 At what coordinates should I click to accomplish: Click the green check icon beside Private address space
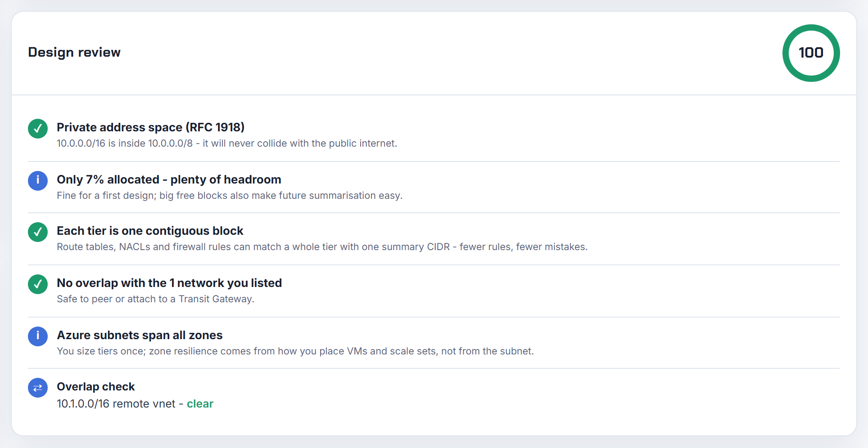click(x=38, y=129)
